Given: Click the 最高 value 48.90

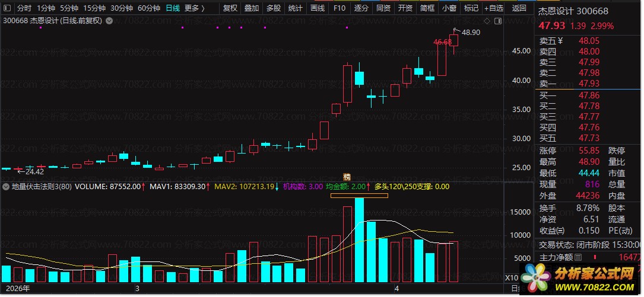Looking at the screenshot, I should point(589,162).
